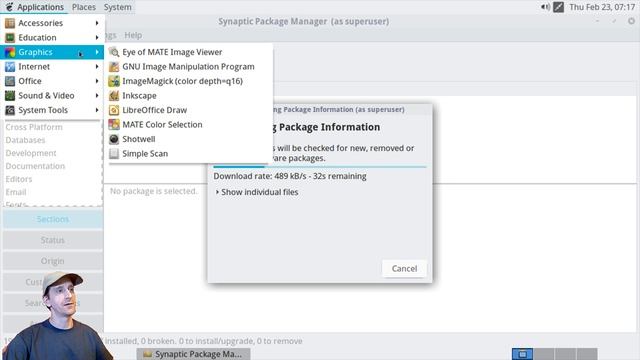Select the Office menu entry

pyautogui.click(x=52, y=81)
